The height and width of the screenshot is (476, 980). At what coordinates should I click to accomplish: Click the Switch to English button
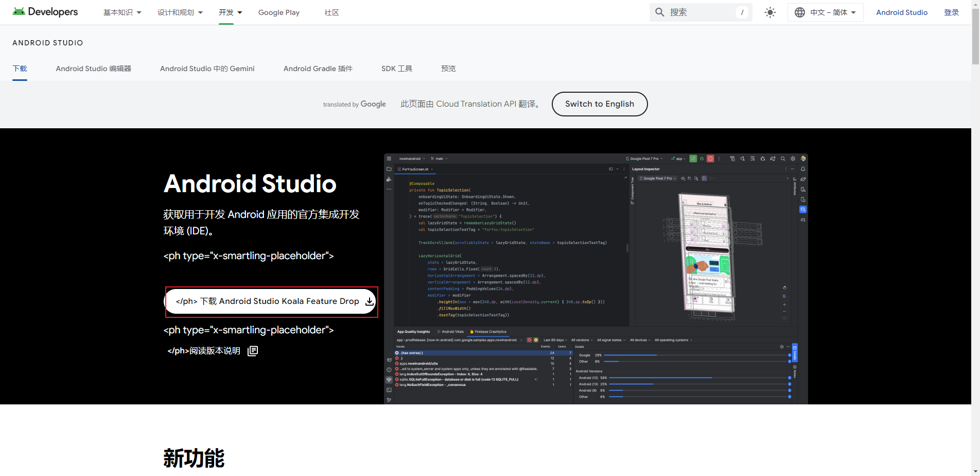pos(600,104)
